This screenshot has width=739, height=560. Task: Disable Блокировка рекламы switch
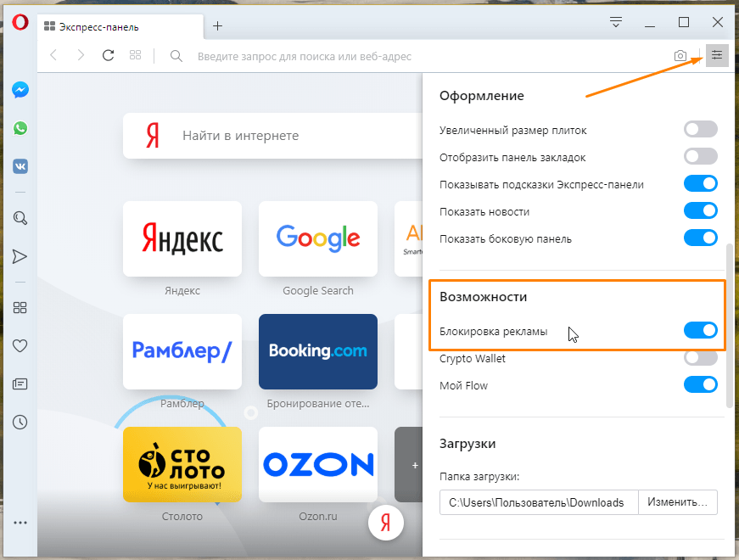pyautogui.click(x=700, y=330)
